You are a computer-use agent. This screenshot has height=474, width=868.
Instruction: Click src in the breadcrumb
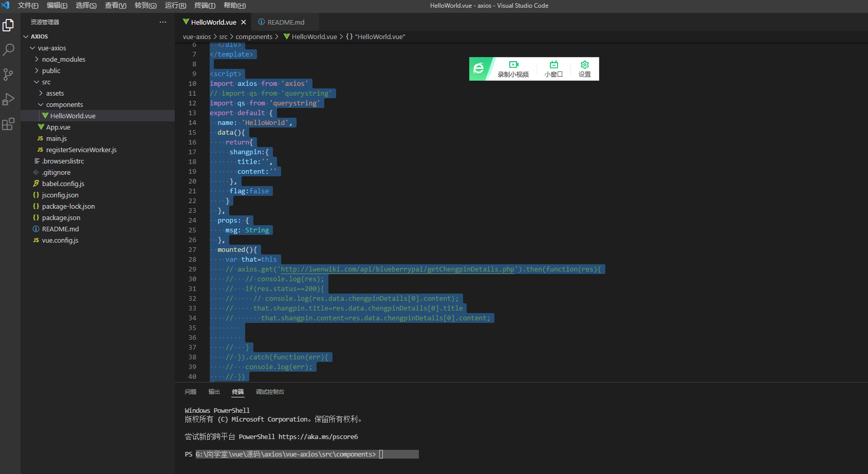(x=223, y=37)
